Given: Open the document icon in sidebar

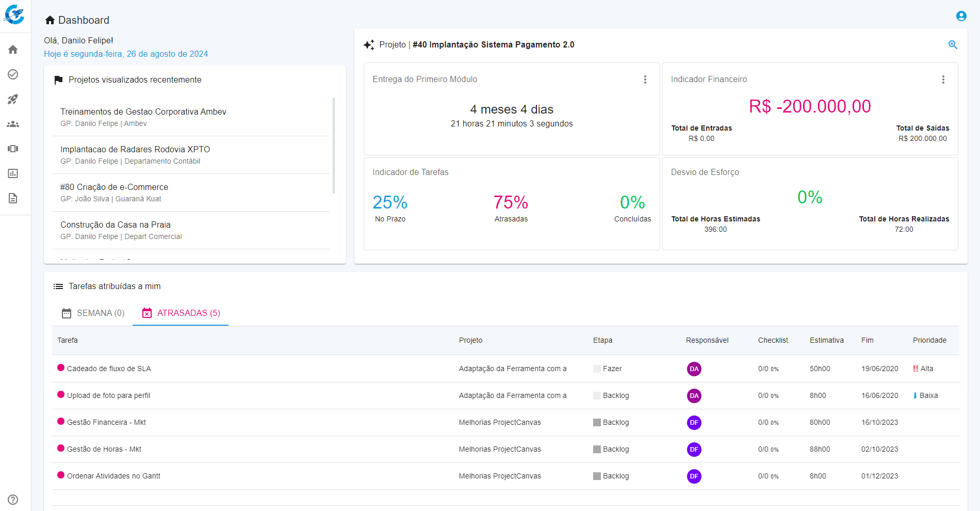Looking at the screenshot, I should 13,198.
